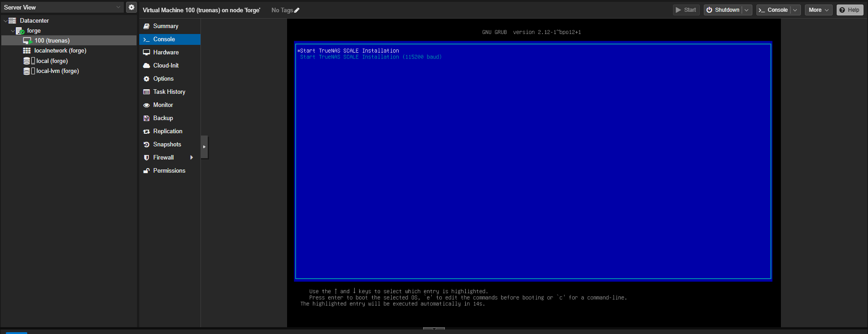Screen dimensions: 868x334
Task: Open the Task History tab
Action: [169, 92]
